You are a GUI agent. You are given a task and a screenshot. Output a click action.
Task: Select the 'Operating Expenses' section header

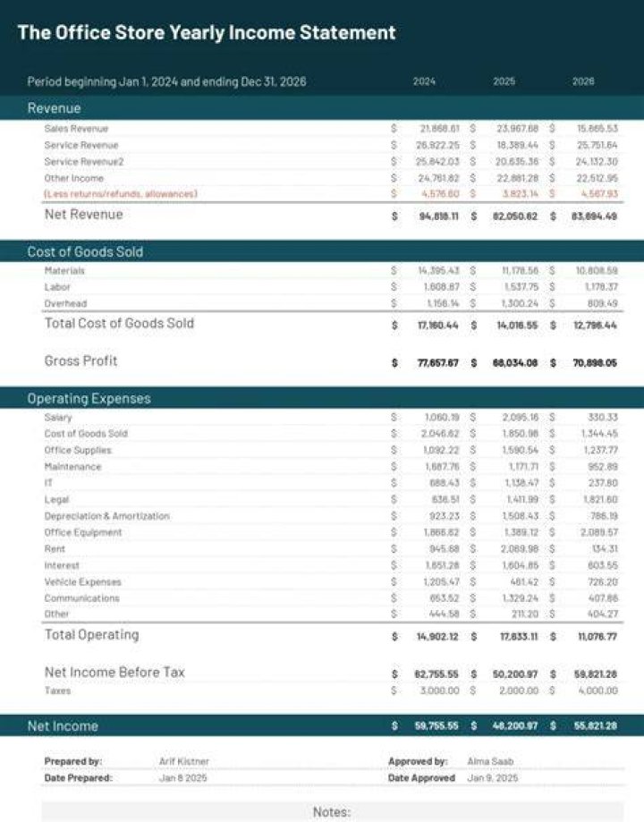[x=89, y=398]
